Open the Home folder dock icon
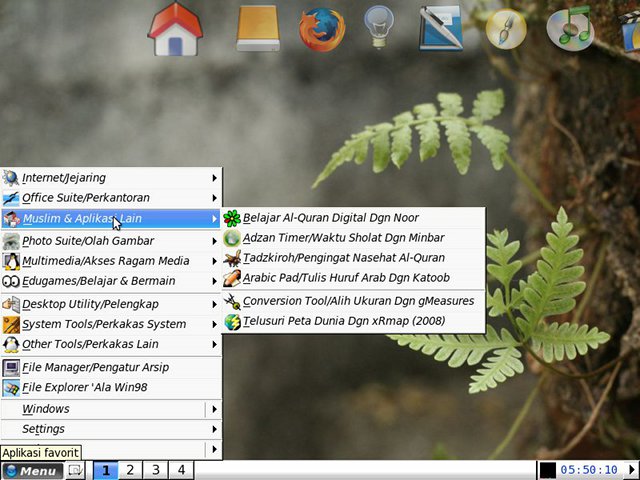Screen dimensions: 640x480 [175, 29]
